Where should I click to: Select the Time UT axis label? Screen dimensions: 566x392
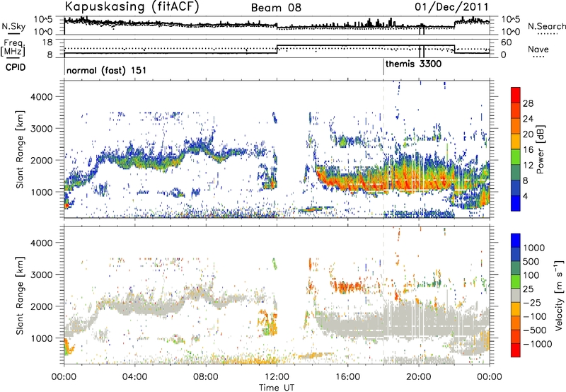(x=277, y=387)
